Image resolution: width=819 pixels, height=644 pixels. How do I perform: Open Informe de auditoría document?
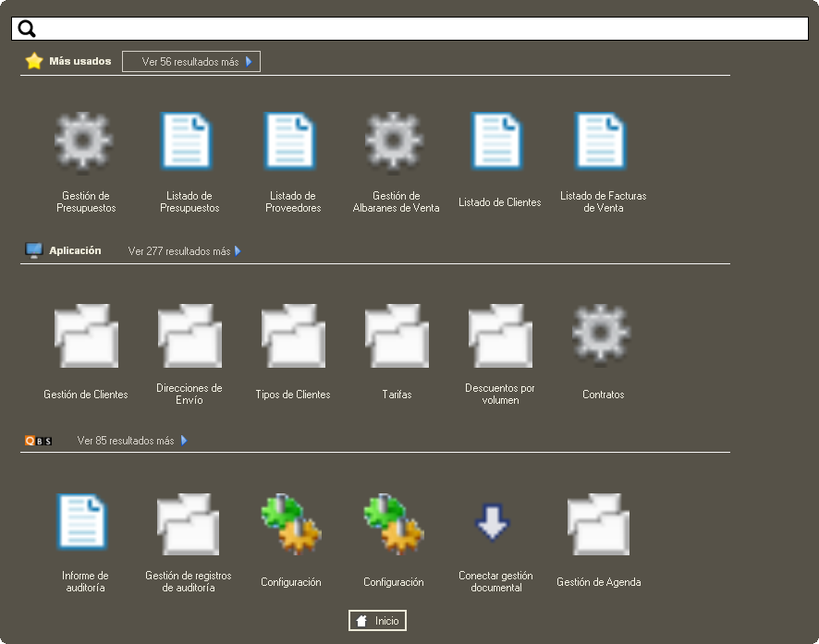tap(85, 523)
